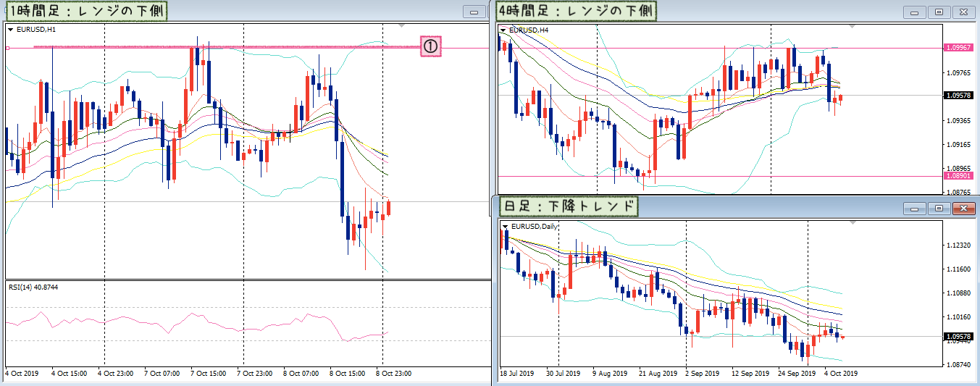Click the 7 Oct 2019 07:00 time label
Screen dimensions: 980x386
point(161,374)
